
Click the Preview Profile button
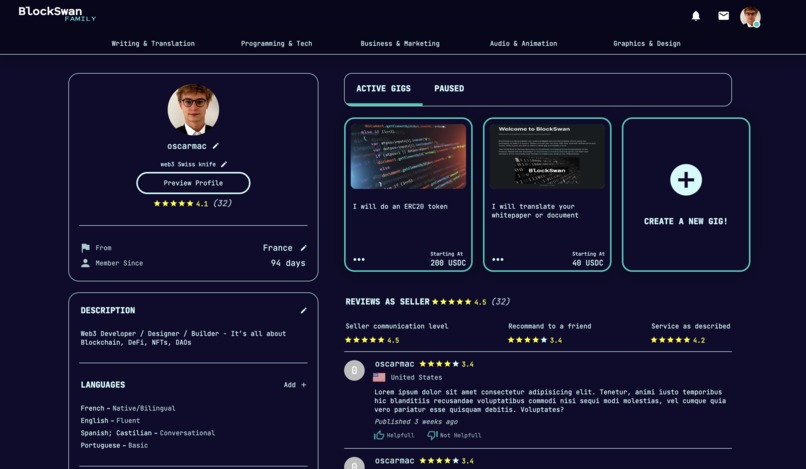(x=193, y=183)
